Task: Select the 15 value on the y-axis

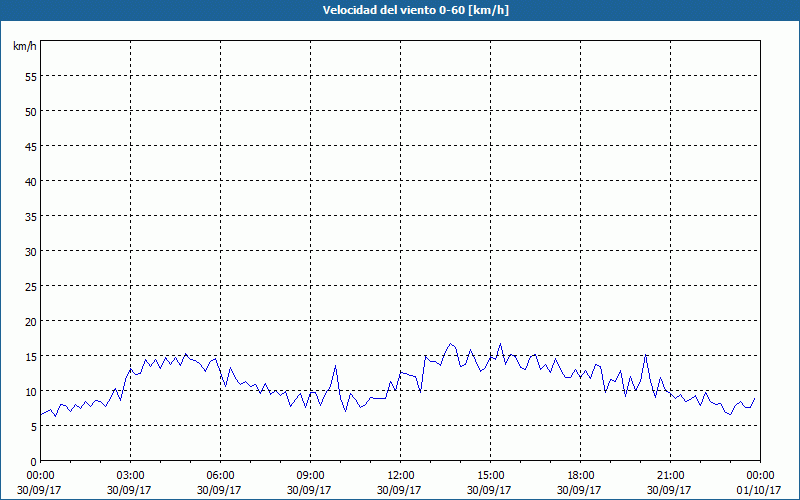Action: click(x=31, y=356)
